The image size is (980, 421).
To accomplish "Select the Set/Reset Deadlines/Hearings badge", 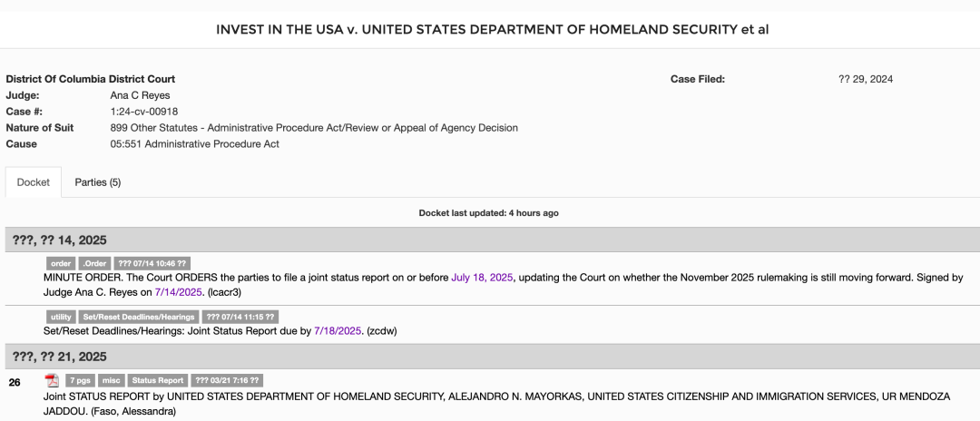I will click(139, 317).
